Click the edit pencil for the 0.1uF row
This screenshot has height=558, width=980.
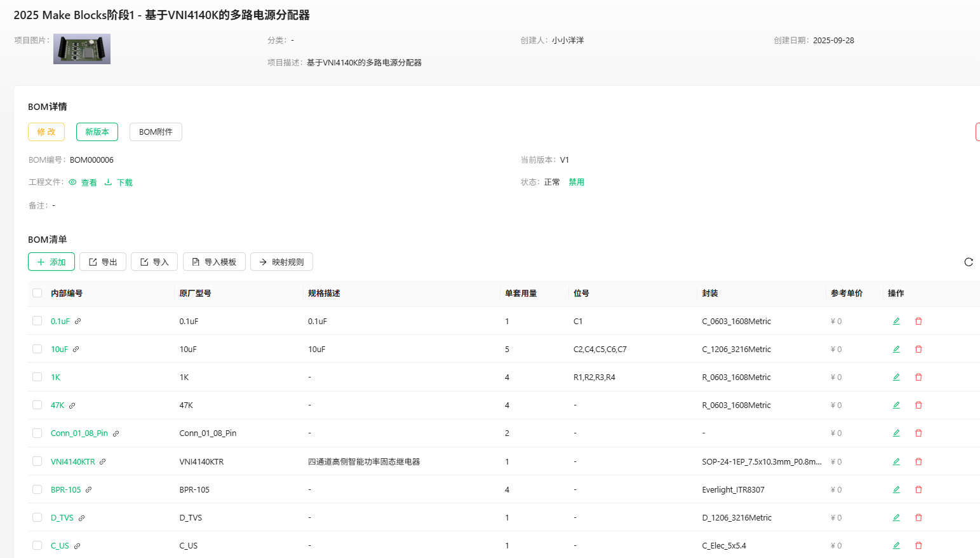click(896, 322)
